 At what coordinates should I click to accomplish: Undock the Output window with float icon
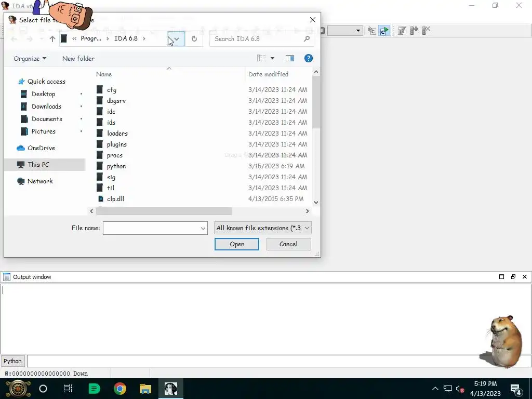513,277
